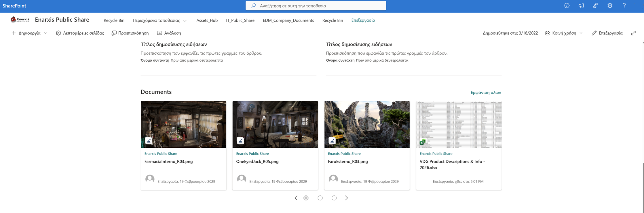This screenshot has height=213, width=644.
Task: Click the image type icon on FarmaciaInterno card
Action: coord(149,141)
